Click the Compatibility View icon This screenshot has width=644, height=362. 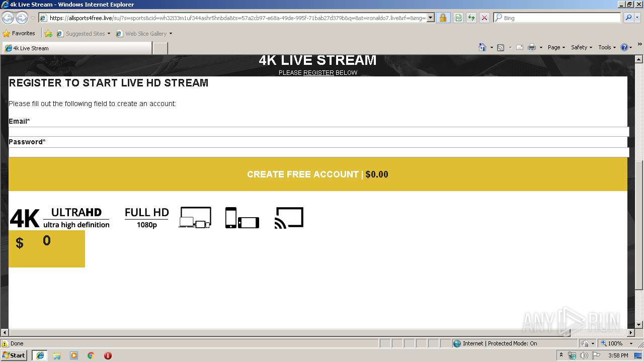click(x=458, y=18)
